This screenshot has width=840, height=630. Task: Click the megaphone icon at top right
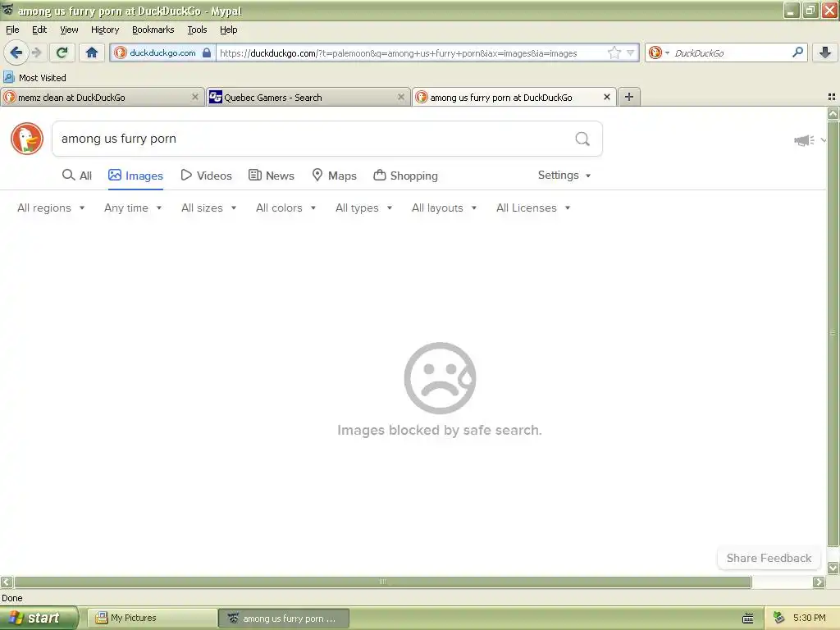804,140
